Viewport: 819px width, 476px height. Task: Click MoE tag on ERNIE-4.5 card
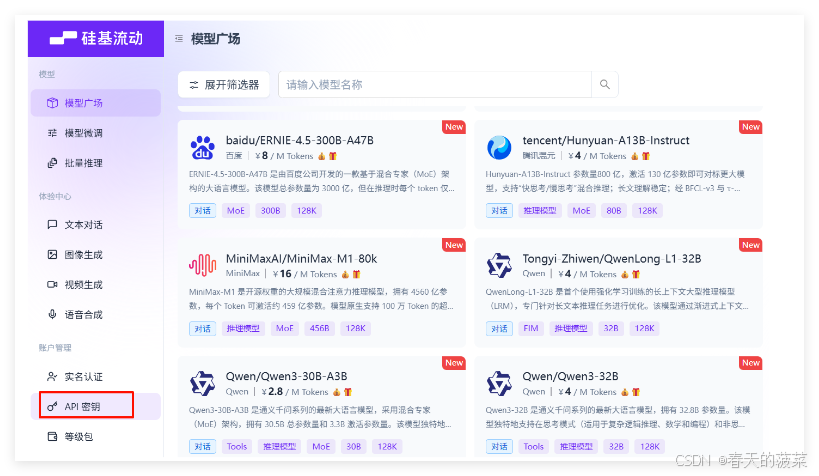pos(236,211)
